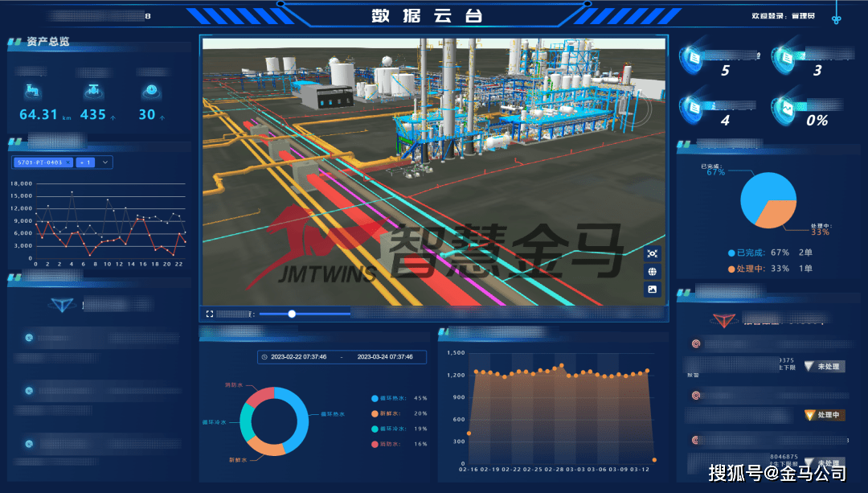Image resolution: width=868 pixels, height=493 pixels.
Task: Click the orange 处理中 status button
Action: coord(825,415)
